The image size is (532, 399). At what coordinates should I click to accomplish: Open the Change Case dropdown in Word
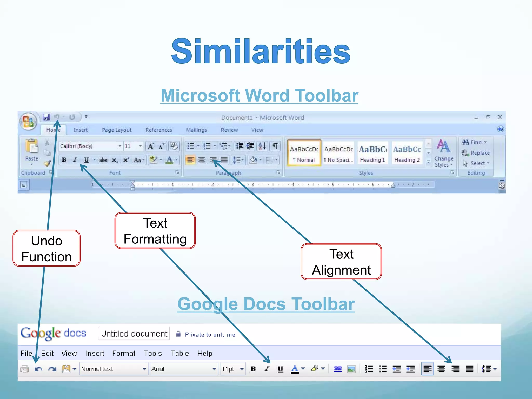139,160
